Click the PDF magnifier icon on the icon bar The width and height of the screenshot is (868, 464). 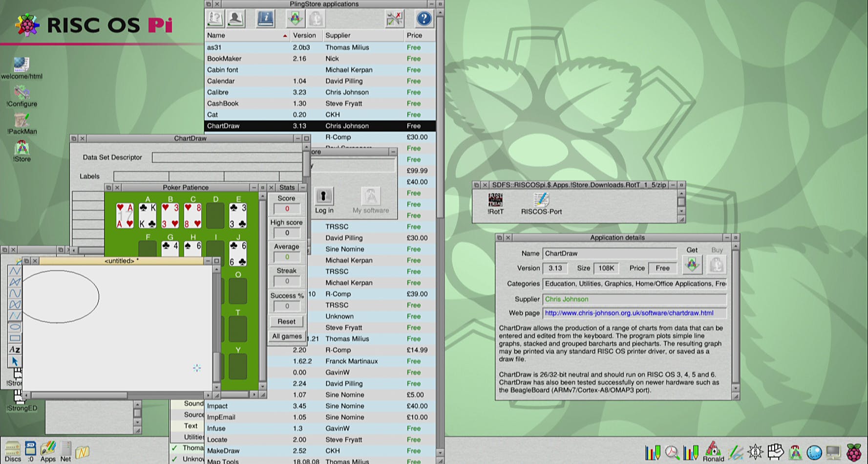click(672, 453)
